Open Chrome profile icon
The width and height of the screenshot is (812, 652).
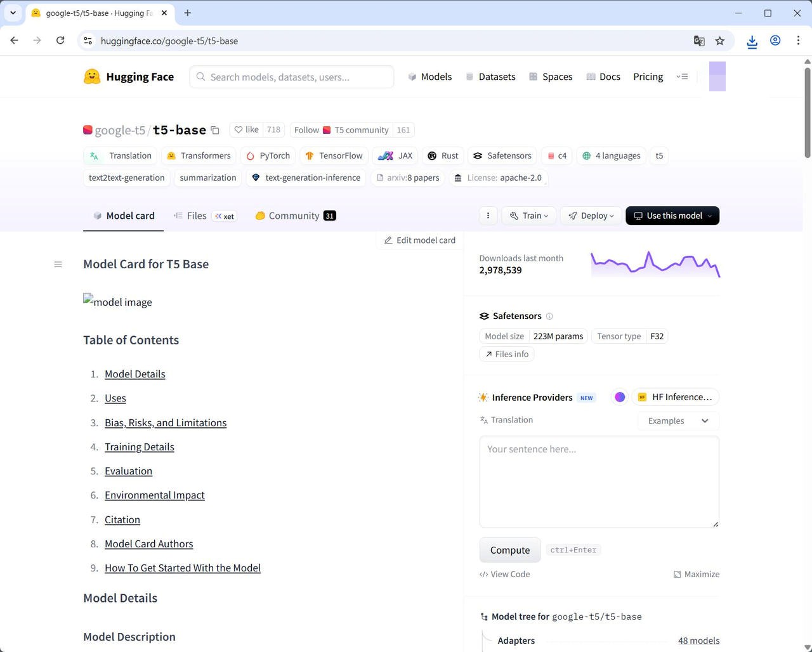[775, 41]
